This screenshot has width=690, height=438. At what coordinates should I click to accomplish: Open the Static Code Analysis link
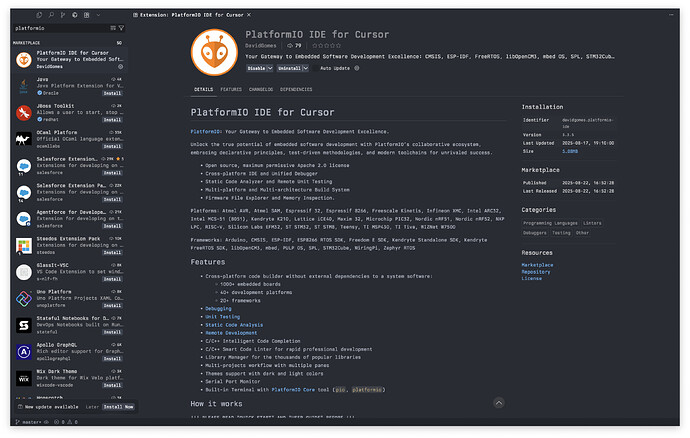(x=234, y=325)
